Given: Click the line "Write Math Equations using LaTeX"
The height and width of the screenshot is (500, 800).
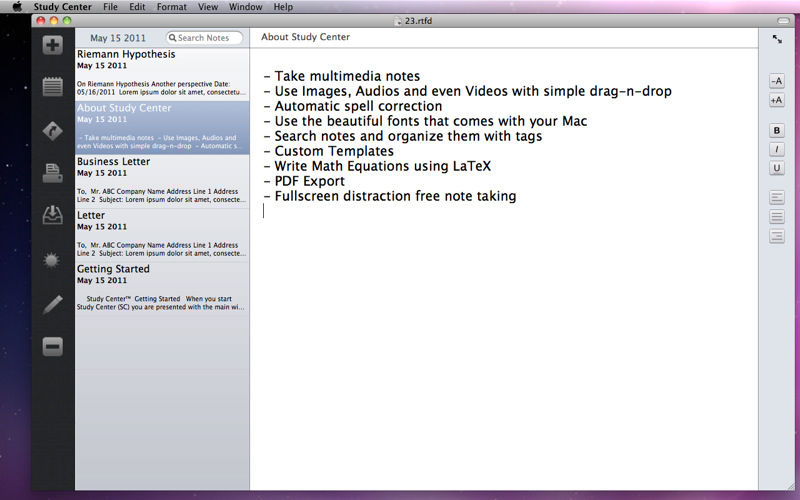Looking at the screenshot, I should (x=377, y=166).
